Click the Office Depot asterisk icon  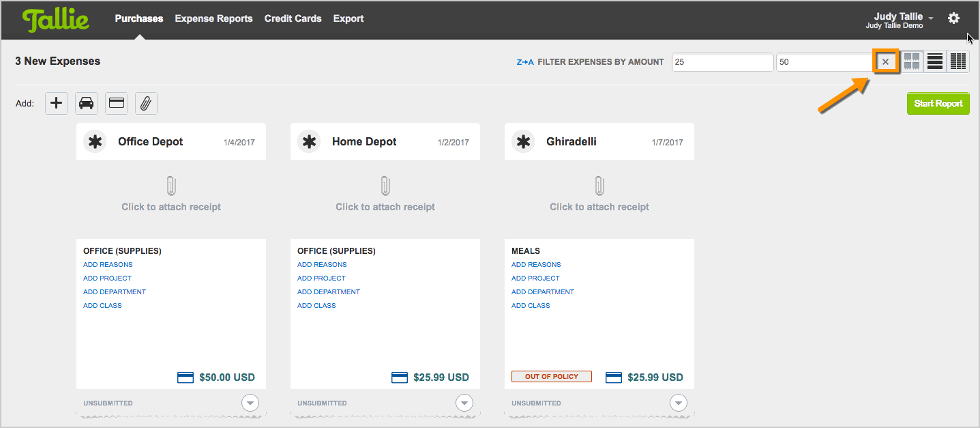(95, 141)
